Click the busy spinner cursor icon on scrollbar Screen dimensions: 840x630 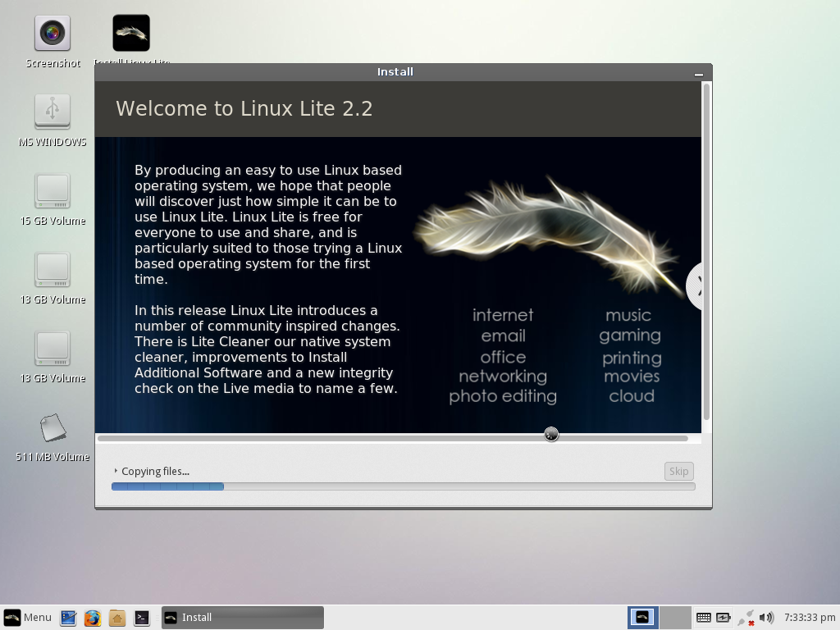click(551, 434)
